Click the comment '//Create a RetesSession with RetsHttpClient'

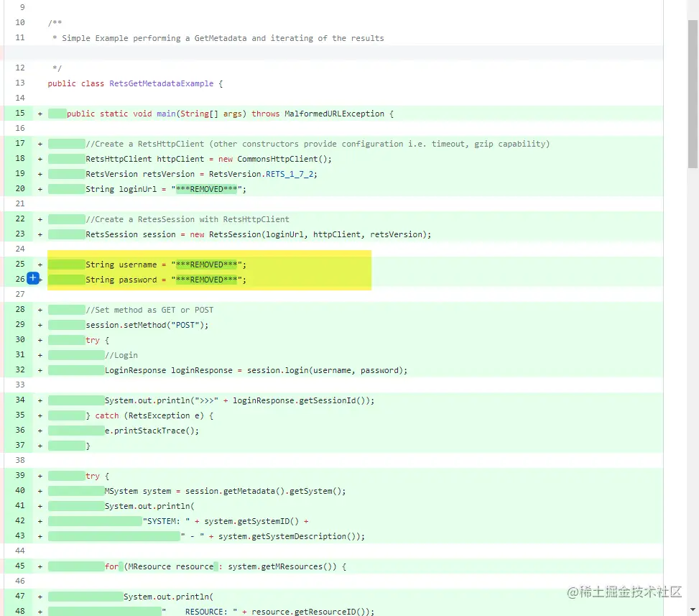coord(188,219)
